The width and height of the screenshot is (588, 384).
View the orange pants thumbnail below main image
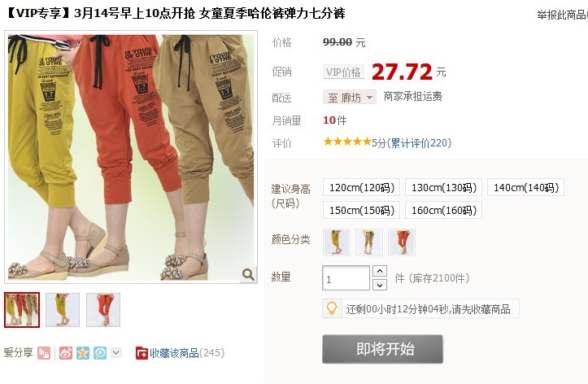click(103, 310)
